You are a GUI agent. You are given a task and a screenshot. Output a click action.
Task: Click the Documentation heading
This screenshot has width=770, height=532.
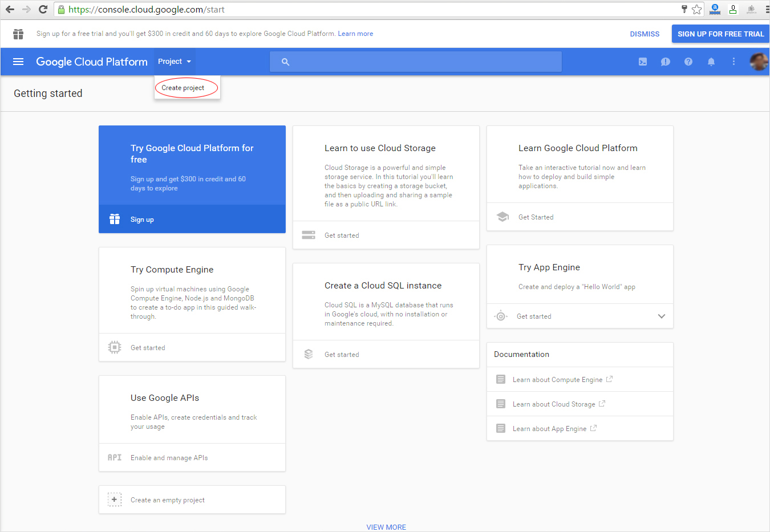[x=521, y=354]
